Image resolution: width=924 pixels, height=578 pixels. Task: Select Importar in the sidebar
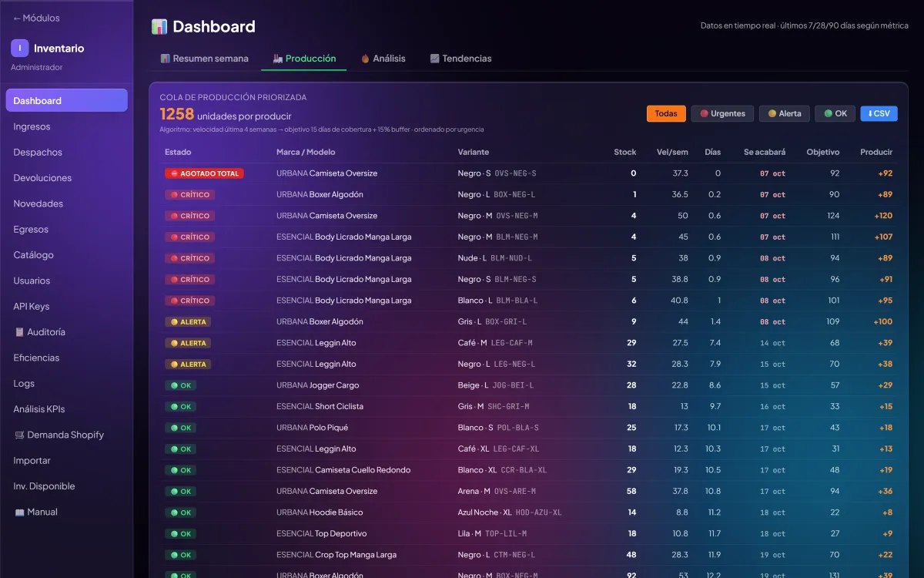click(x=67, y=460)
